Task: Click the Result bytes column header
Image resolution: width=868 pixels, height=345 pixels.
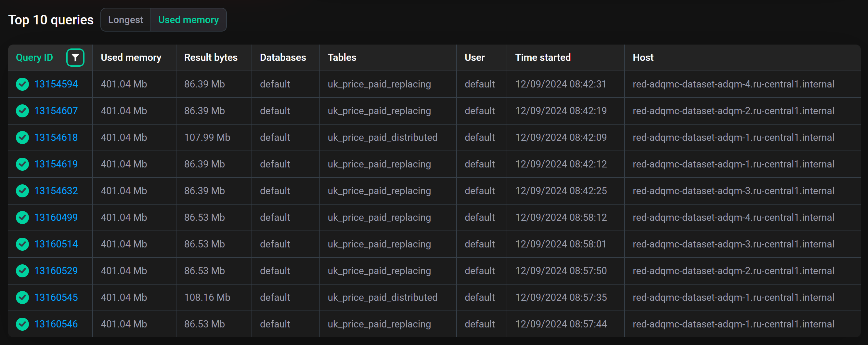Action: coord(211,57)
